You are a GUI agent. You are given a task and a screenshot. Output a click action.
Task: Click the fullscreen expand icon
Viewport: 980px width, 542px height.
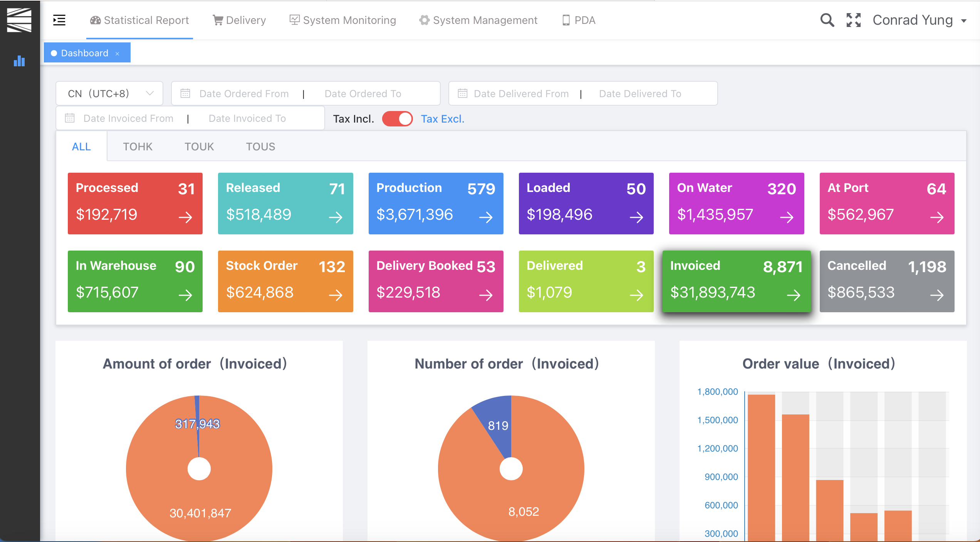pyautogui.click(x=853, y=20)
